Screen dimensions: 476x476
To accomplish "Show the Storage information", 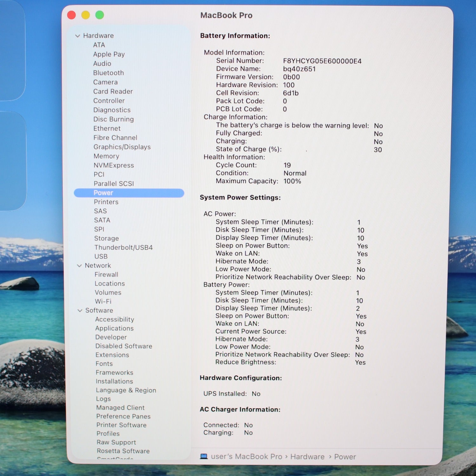I will 106,238.
